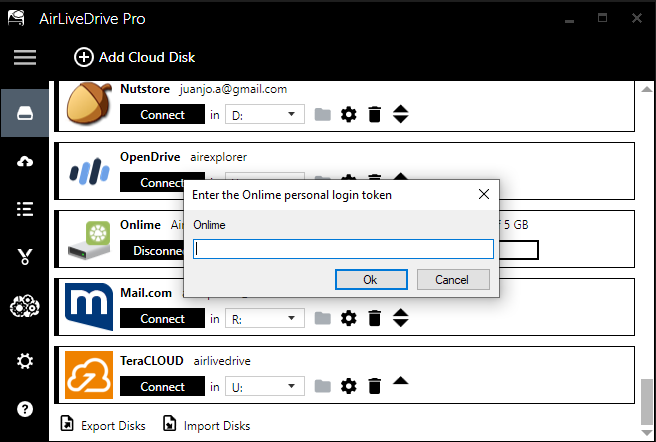This screenshot has height=442, width=656.
Task: Select airexplorer account text
Action: (x=218, y=157)
